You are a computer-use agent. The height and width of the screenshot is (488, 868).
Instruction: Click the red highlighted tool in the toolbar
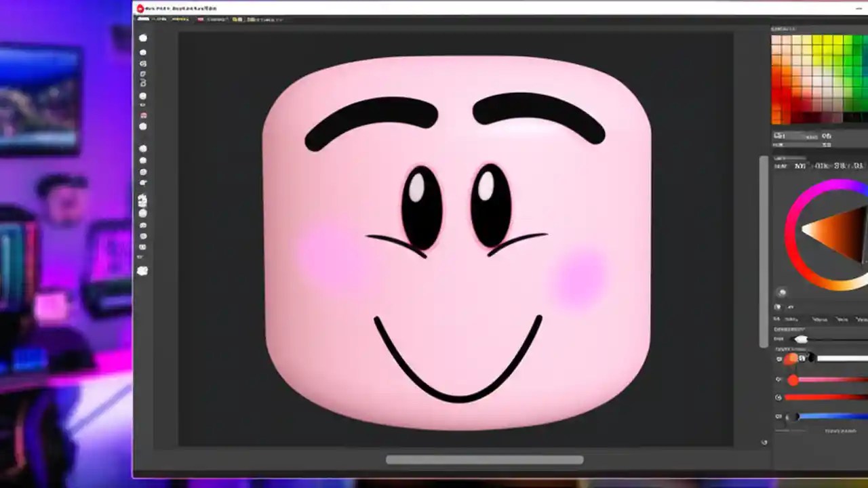pyautogui.click(x=143, y=115)
